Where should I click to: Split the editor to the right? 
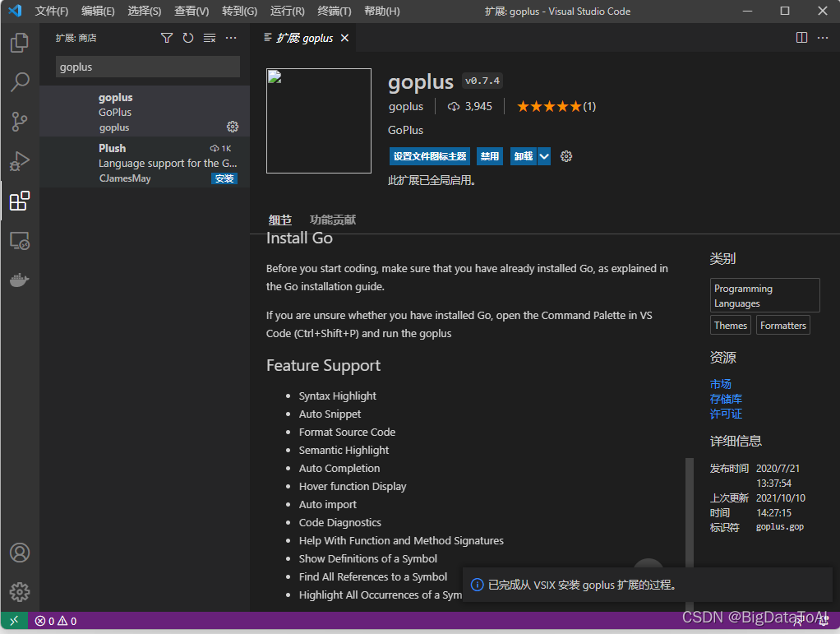(801, 38)
